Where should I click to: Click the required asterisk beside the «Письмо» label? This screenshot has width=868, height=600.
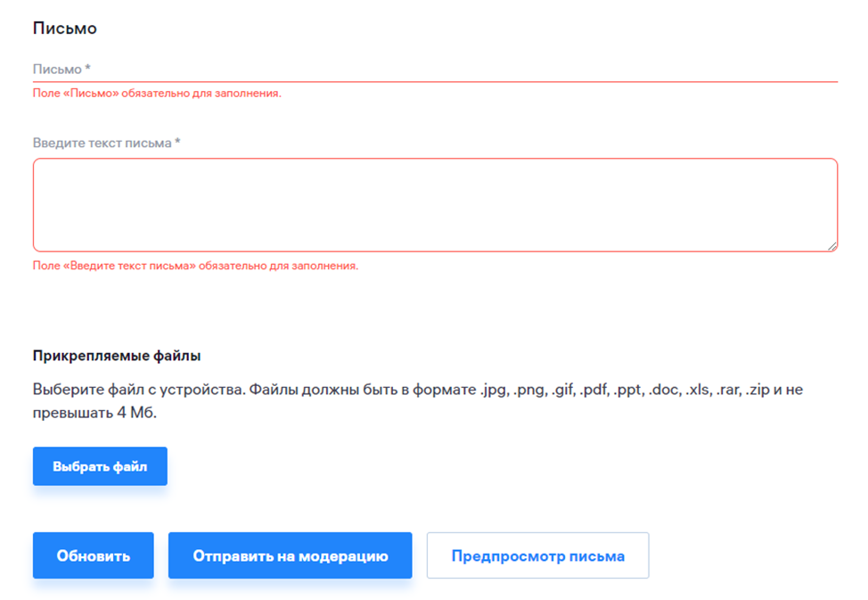click(x=88, y=69)
